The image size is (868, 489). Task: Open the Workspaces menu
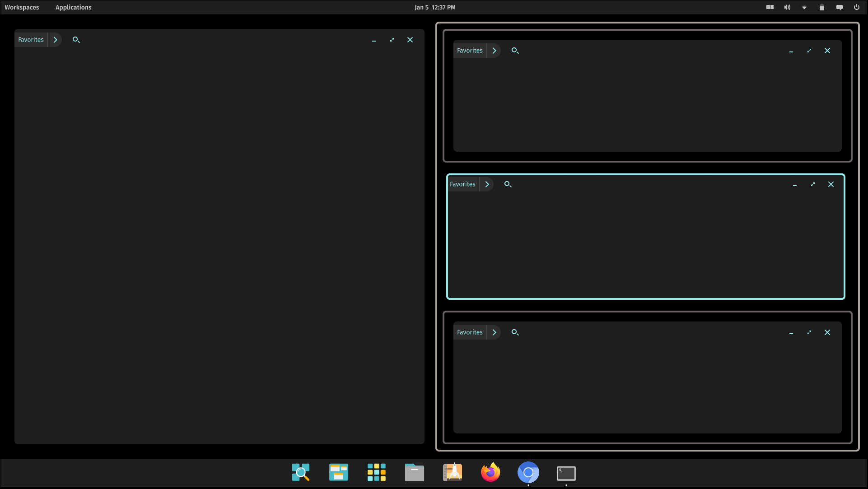[x=22, y=7]
